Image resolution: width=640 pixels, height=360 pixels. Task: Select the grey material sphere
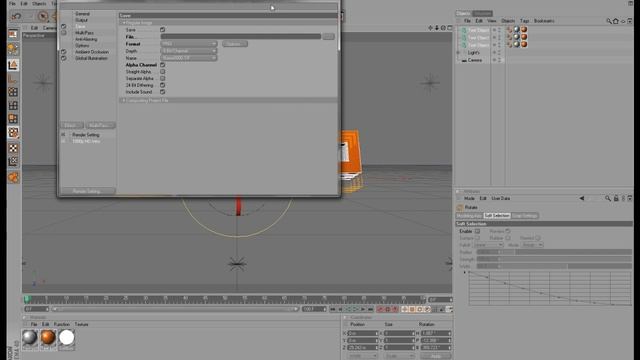(30, 338)
